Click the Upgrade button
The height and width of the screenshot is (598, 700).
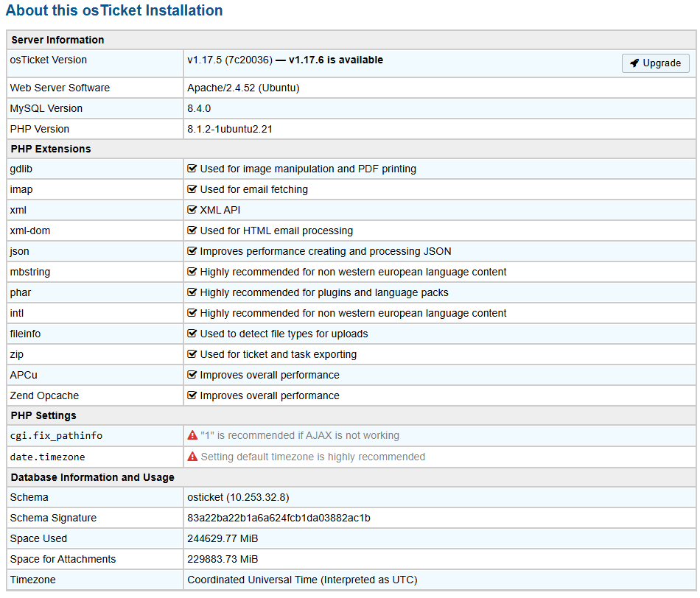pyautogui.click(x=655, y=63)
